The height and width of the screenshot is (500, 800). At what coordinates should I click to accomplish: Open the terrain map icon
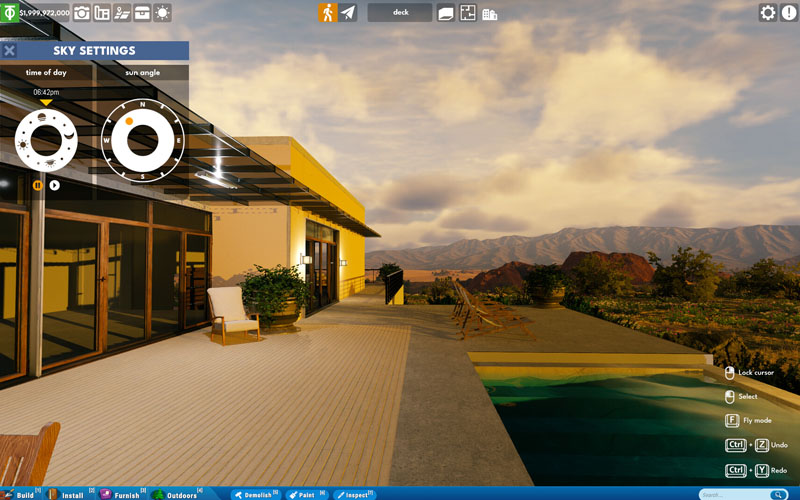coord(122,13)
